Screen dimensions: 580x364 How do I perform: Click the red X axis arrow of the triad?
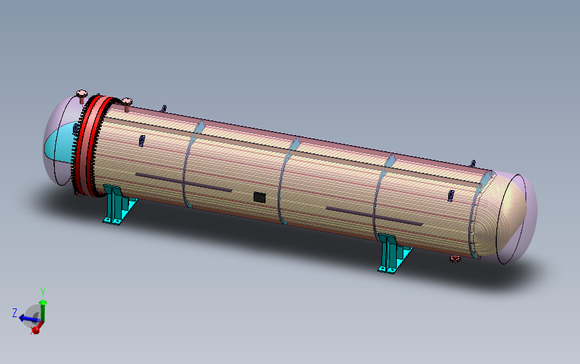[x=36, y=329]
